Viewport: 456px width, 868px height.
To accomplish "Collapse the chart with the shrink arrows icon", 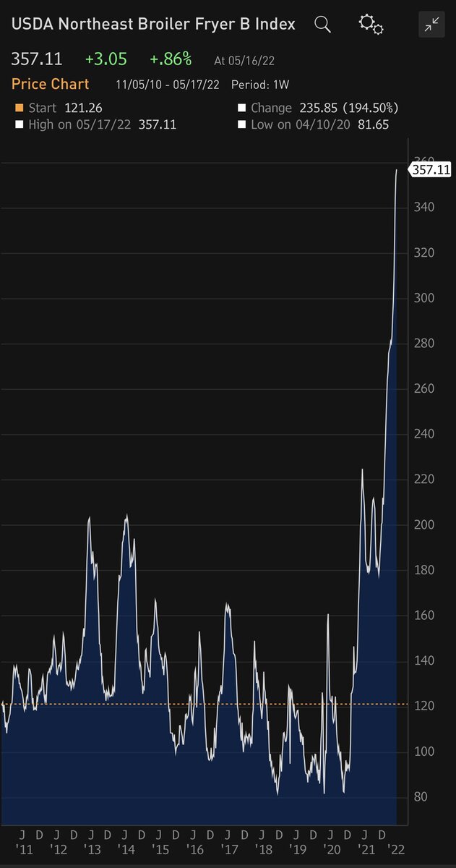I will coord(431,25).
